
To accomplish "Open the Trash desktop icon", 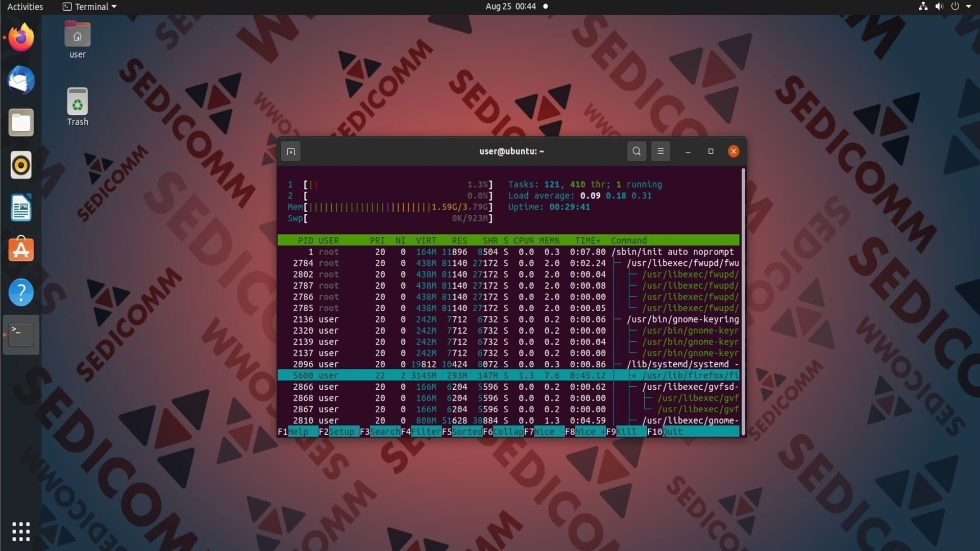I will point(78,107).
